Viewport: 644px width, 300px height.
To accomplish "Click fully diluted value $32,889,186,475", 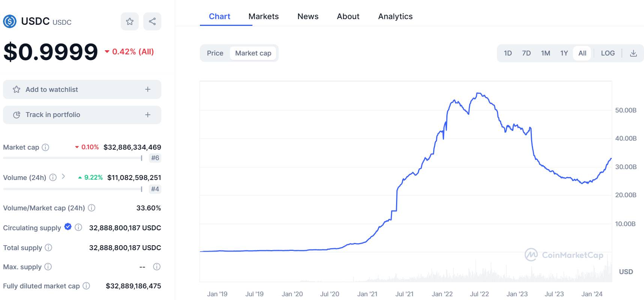I will pos(134,286).
